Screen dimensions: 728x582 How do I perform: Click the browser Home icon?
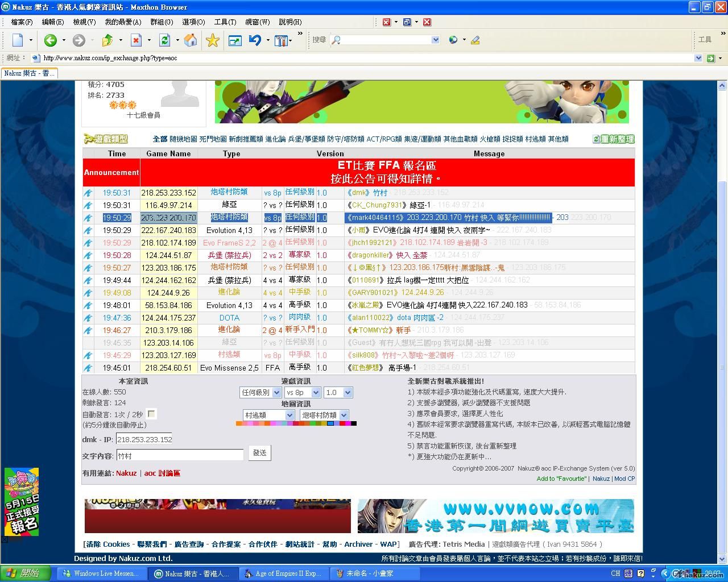191,40
